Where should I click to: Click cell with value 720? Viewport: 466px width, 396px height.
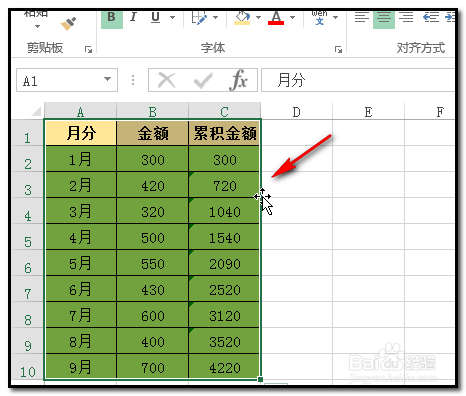tap(224, 185)
